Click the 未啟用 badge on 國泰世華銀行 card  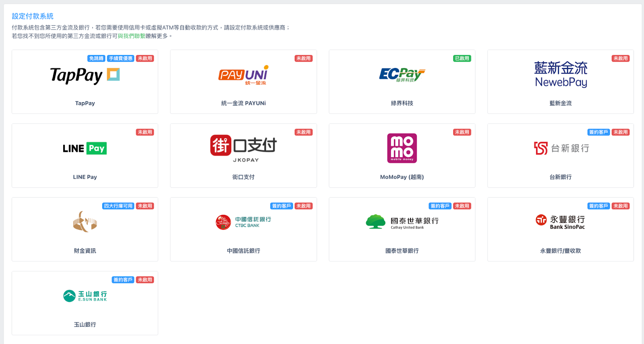tap(462, 206)
